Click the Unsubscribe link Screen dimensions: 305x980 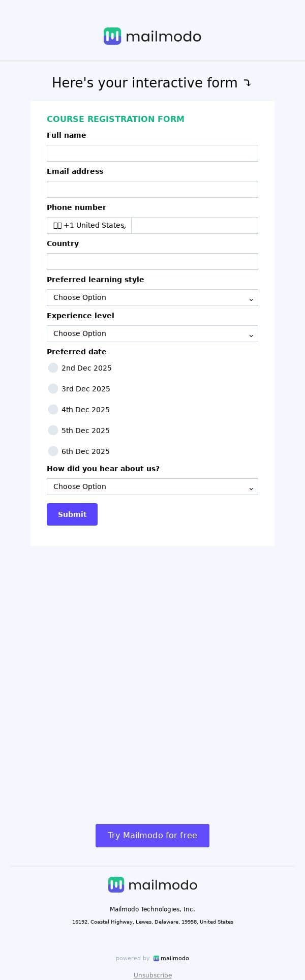(152, 975)
